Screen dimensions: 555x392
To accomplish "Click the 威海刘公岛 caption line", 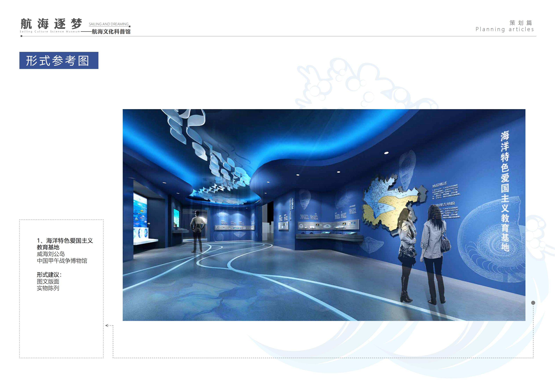I will point(51,254).
